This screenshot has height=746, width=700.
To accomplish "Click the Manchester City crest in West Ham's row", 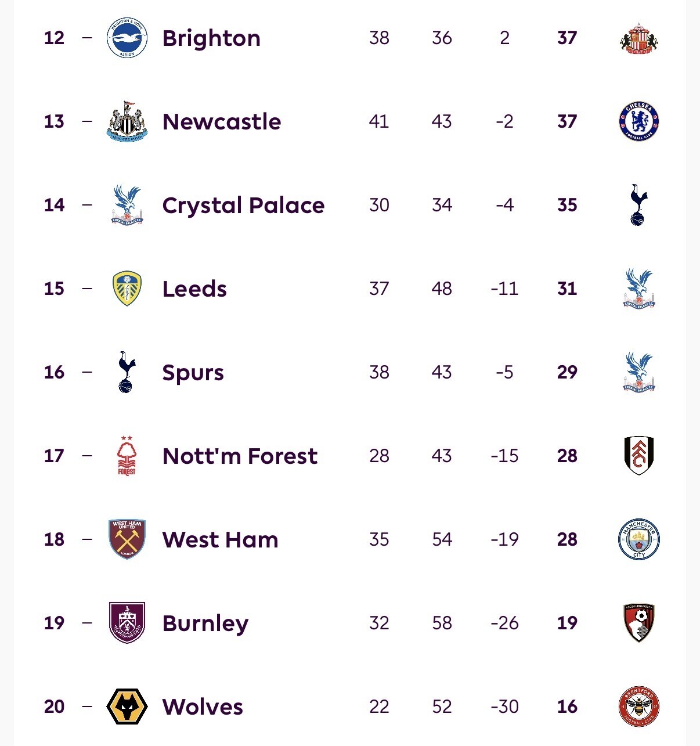I will [639, 539].
